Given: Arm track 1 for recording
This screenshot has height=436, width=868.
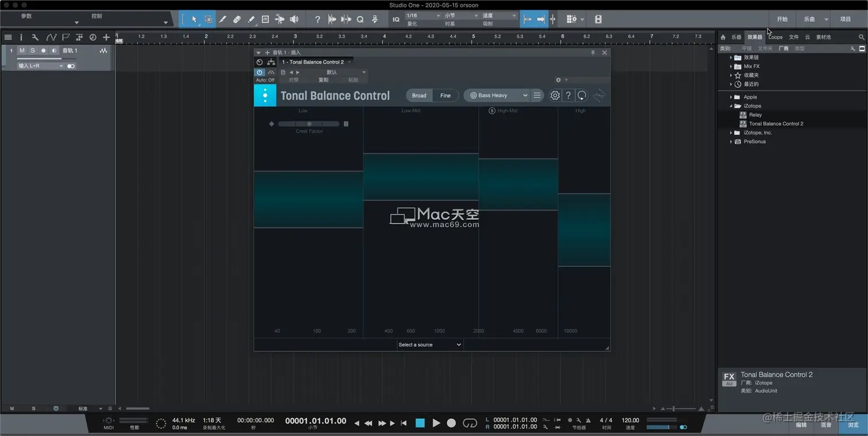Looking at the screenshot, I should tap(43, 50).
